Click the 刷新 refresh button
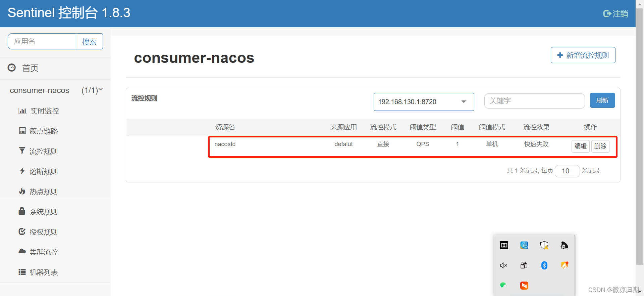Screen dimensions: 644x296 pyautogui.click(x=602, y=100)
